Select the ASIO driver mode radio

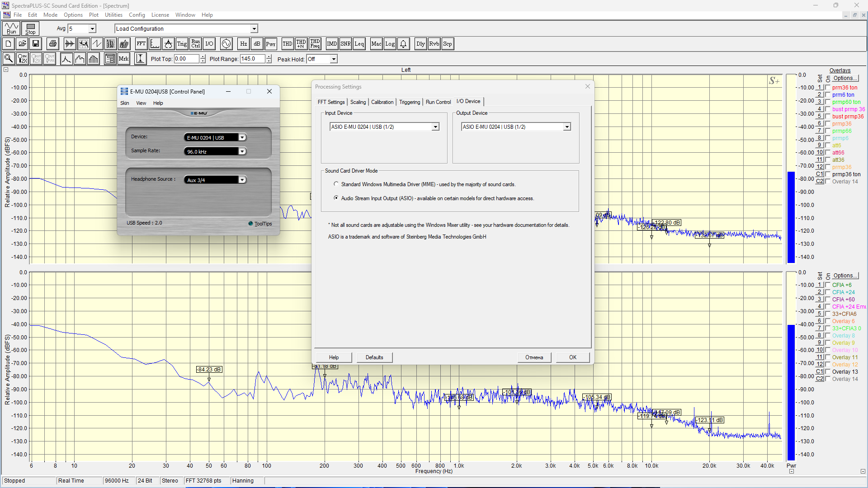336,198
